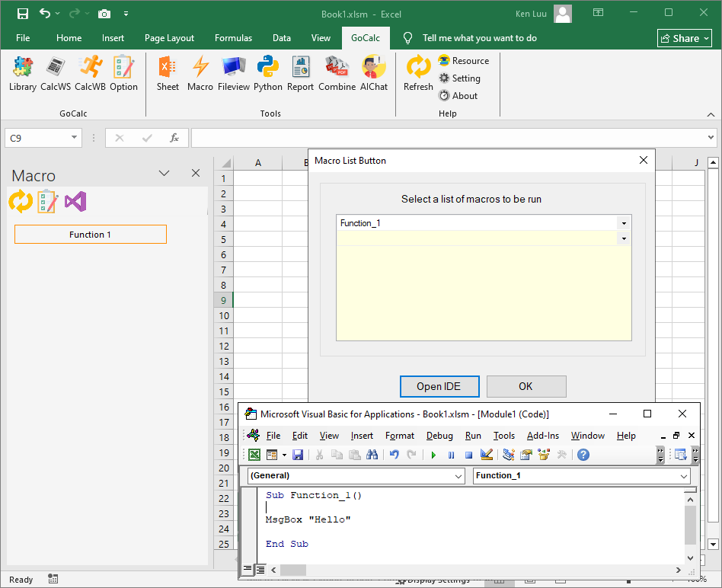This screenshot has width=722, height=588.
Task: Click the Tell me what you want search
Action: [479, 38]
